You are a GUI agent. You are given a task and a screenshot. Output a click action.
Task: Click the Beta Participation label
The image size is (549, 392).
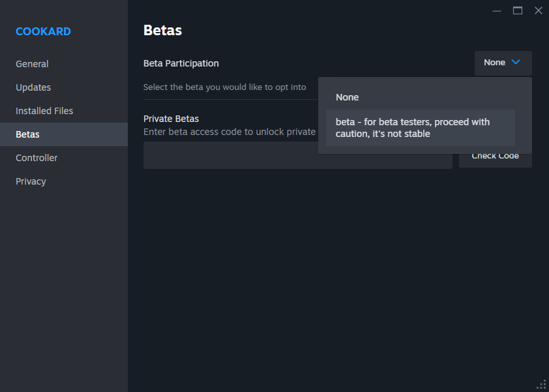pyautogui.click(x=181, y=63)
